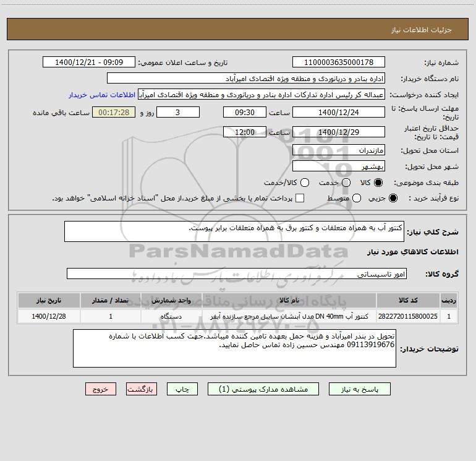Click the شماره نیاز field 1100003635000178
This screenshot has height=461, width=476.
coord(339,62)
